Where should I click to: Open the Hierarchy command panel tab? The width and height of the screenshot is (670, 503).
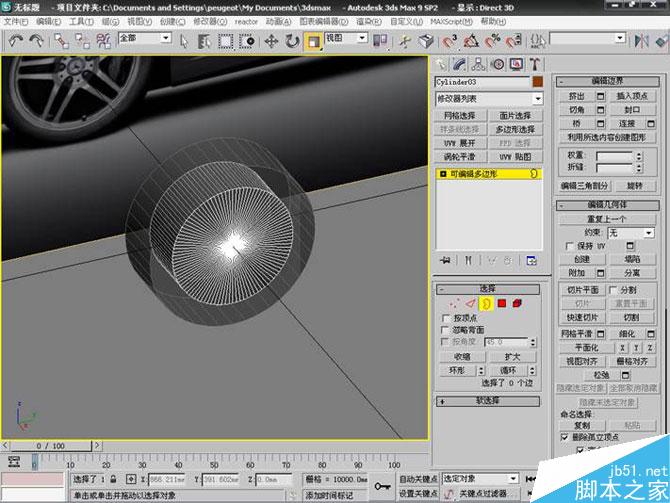[x=476, y=64]
